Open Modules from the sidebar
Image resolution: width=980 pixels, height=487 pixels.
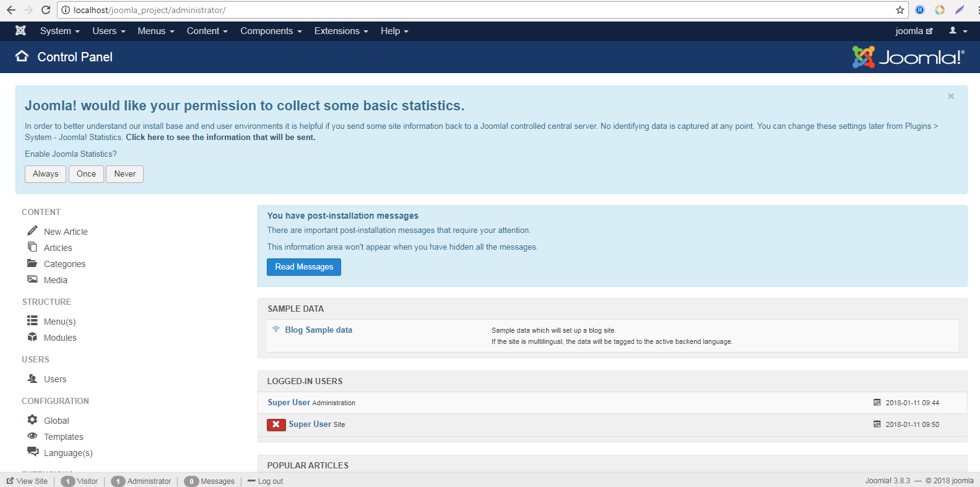click(x=60, y=338)
